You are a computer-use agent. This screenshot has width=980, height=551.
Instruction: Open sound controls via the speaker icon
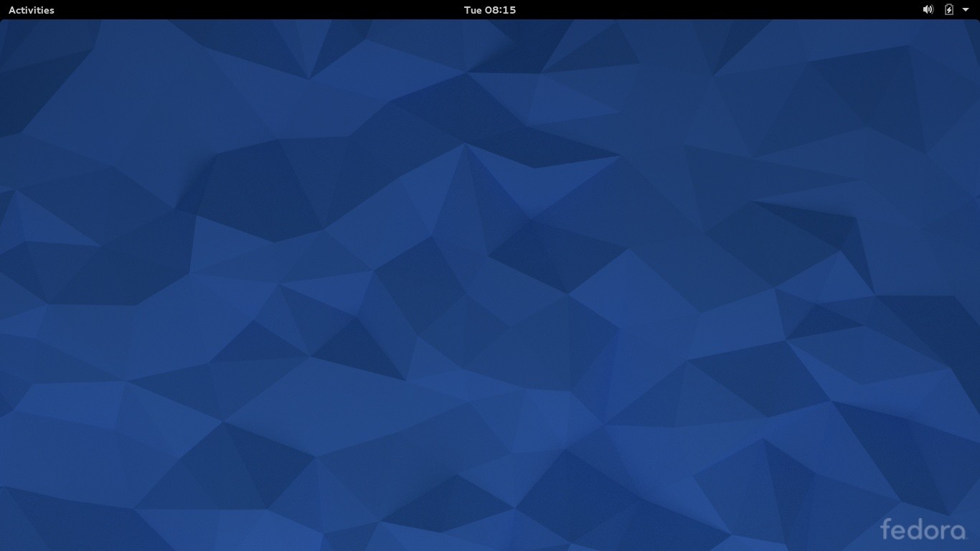tap(928, 10)
